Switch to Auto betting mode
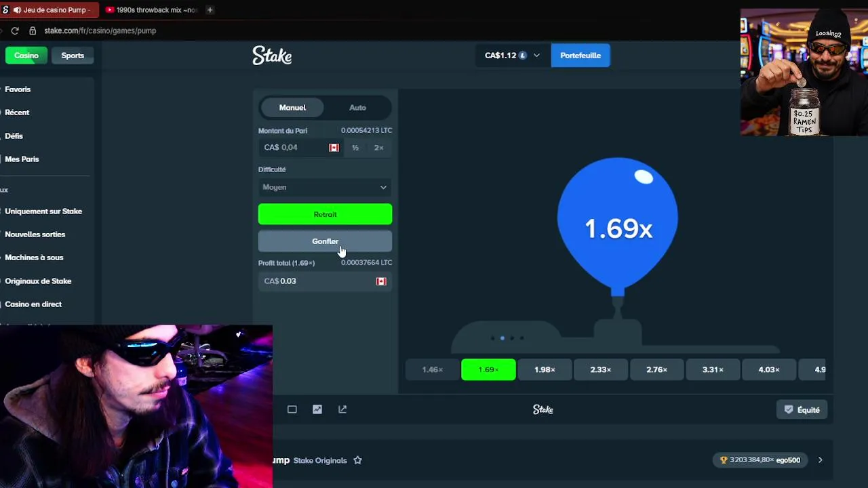This screenshot has height=488, width=868. tap(357, 108)
